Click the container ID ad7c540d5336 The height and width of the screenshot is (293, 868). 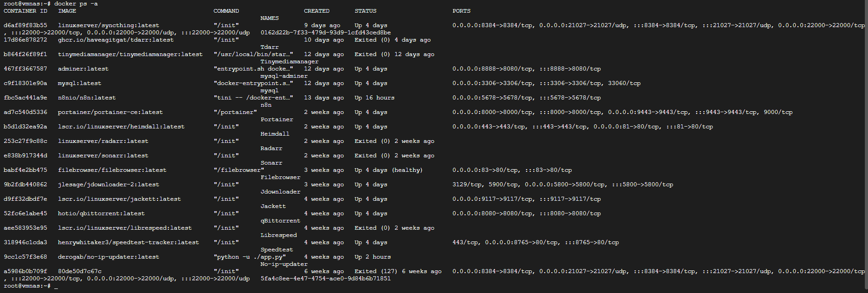(25, 112)
